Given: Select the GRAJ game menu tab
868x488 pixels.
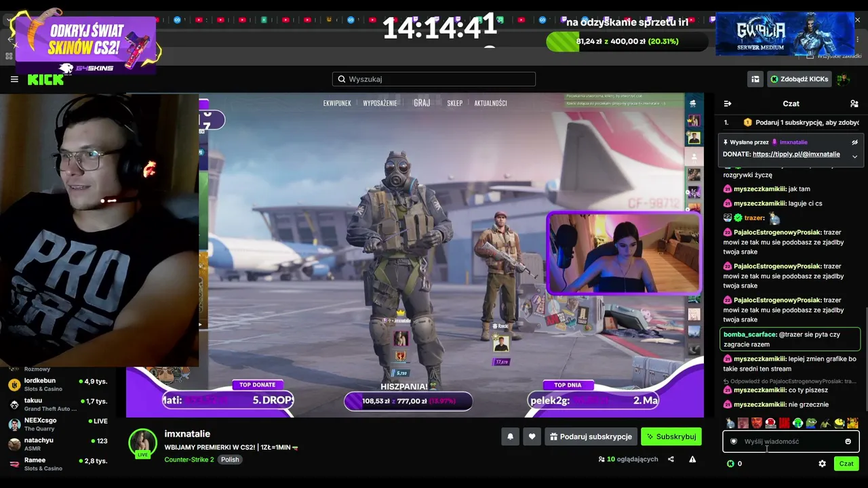Looking at the screenshot, I should (422, 103).
